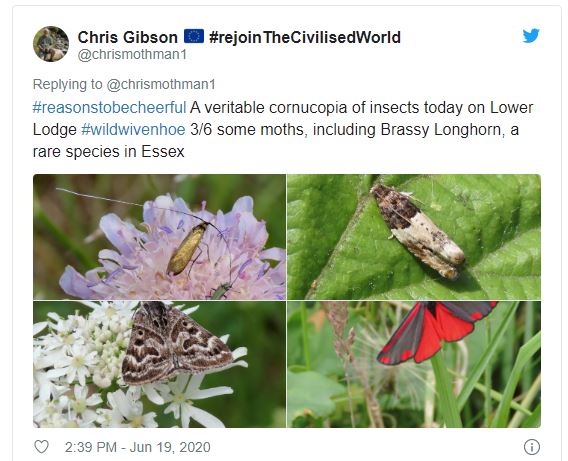Click the 'rare species in Essex' tweet line

click(x=109, y=151)
